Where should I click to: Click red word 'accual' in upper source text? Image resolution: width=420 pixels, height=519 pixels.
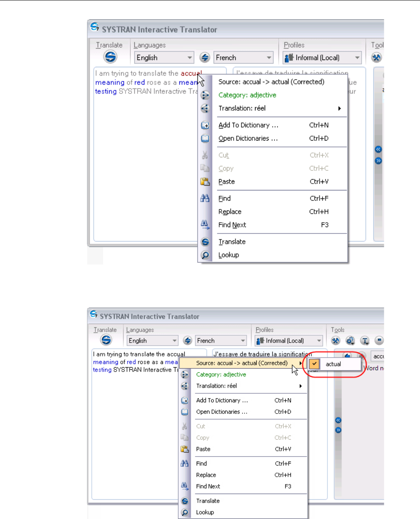coord(191,73)
